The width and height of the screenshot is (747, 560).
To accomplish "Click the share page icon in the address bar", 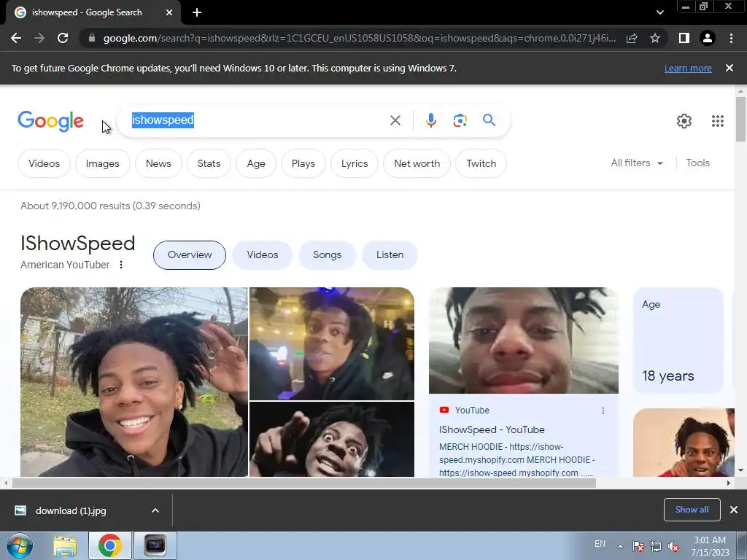I will point(632,38).
